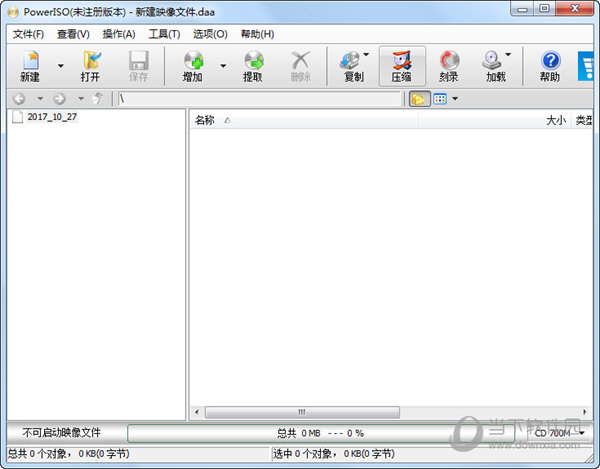Open the Copy (复制) dropdown arrow

coord(366,55)
